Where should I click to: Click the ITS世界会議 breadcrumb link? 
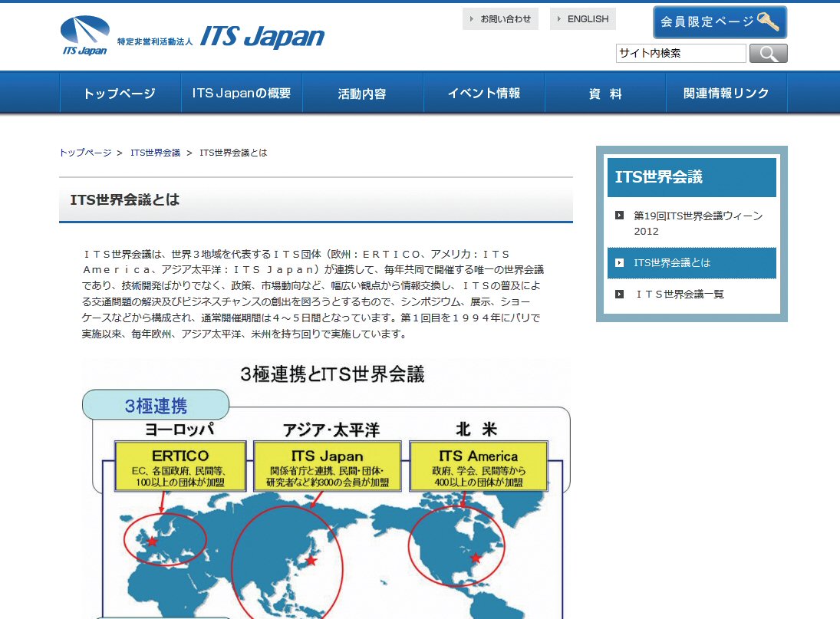click(156, 153)
